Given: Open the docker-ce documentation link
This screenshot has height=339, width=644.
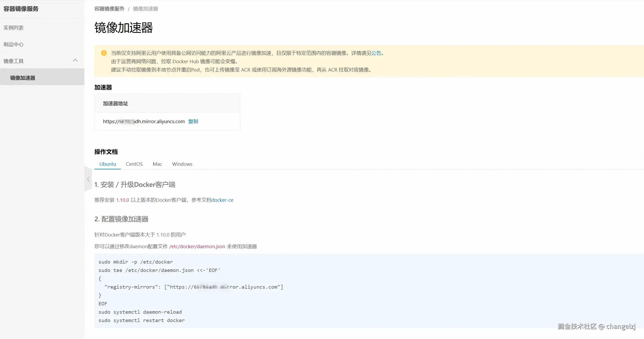Looking at the screenshot, I should tap(222, 200).
